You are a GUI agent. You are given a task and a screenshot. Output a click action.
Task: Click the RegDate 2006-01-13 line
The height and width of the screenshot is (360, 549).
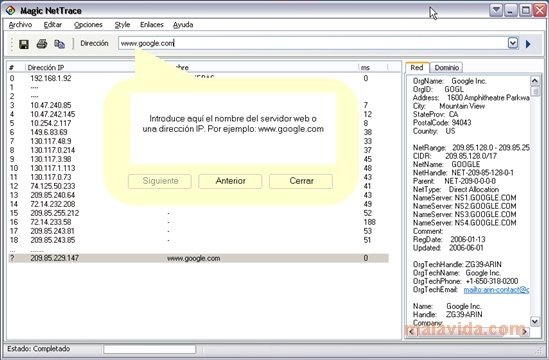[449, 240]
